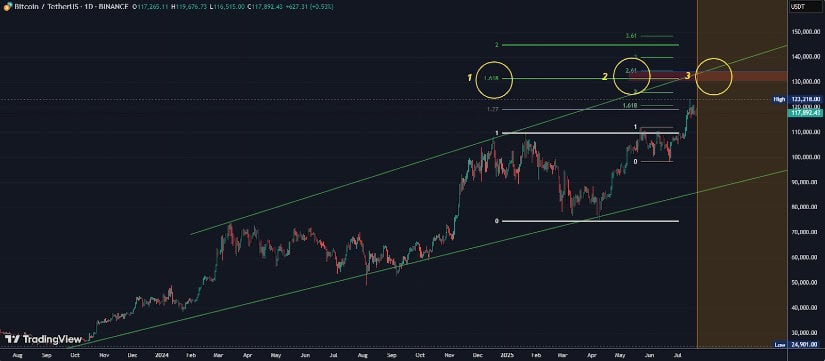Click the 150,000.00 price axis label
Screen dimensions: 825x361
(805, 32)
